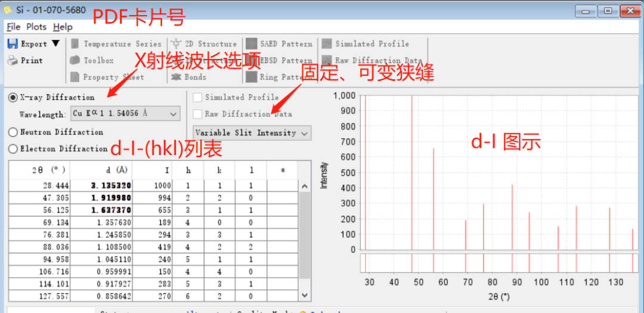The width and height of the screenshot is (644, 313).
Task: Open the Variable Slit Intensity dropdown
Action: (x=252, y=133)
